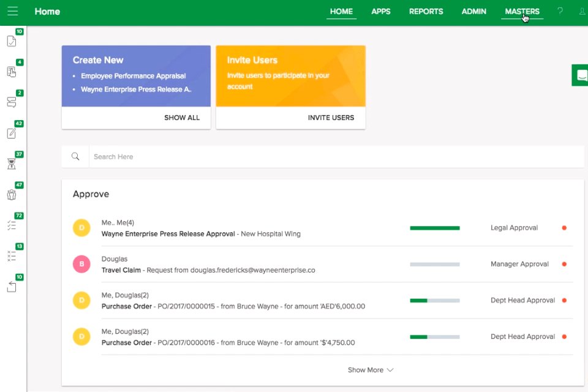Open the help question mark icon
This screenshot has width=588, height=392.
pyautogui.click(x=559, y=11)
